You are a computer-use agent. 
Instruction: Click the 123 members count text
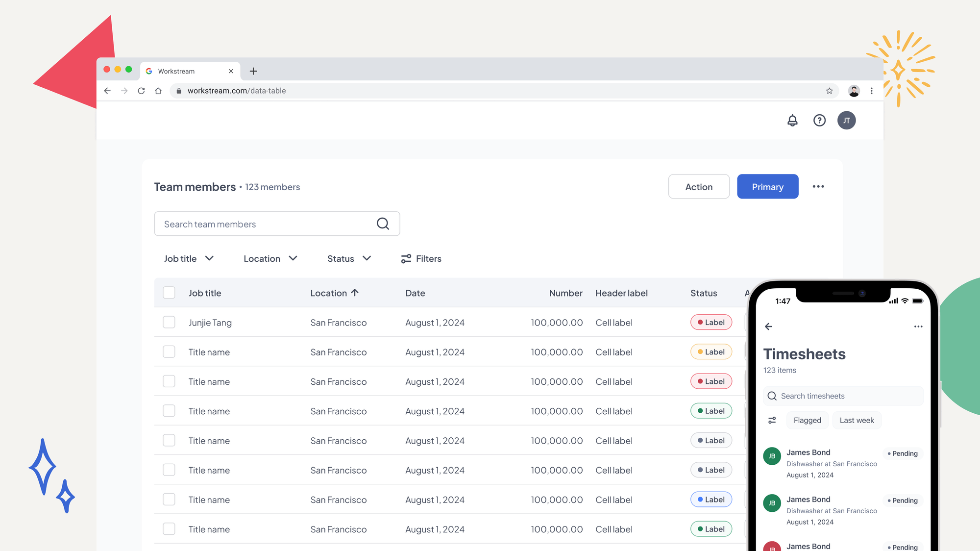click(x=272, y=187)
